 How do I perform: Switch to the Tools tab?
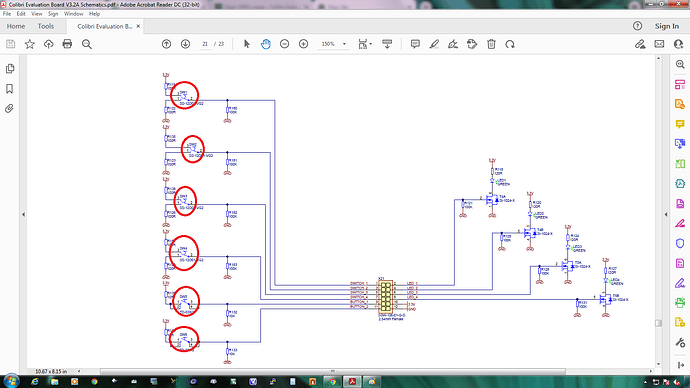[46, 26]
